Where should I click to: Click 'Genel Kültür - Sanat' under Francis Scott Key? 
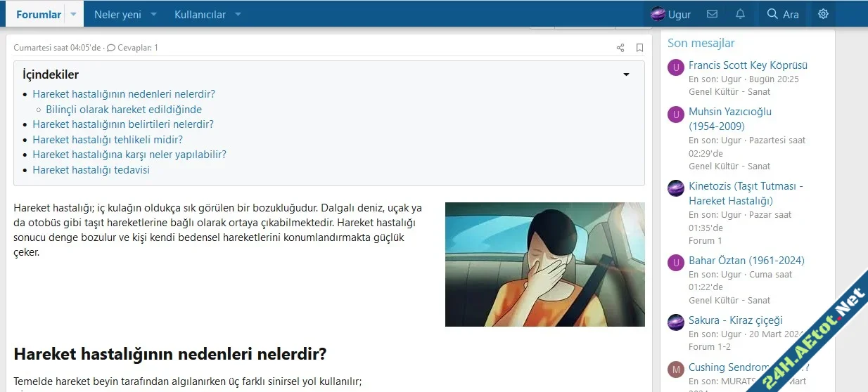729,91
